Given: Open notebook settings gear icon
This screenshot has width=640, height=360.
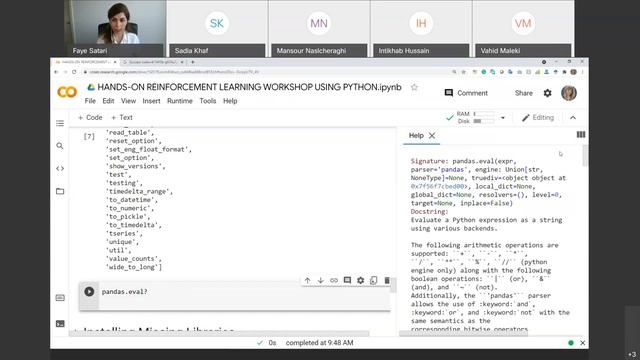Looking at the screenshot, I should [x=547, y=93].
